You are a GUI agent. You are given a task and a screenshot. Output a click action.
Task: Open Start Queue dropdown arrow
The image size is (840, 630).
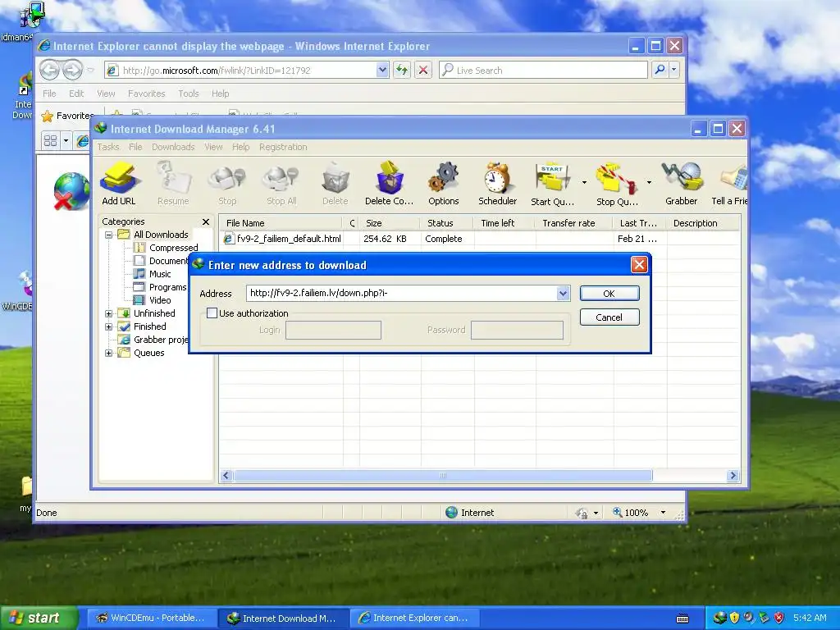point(584,183)
